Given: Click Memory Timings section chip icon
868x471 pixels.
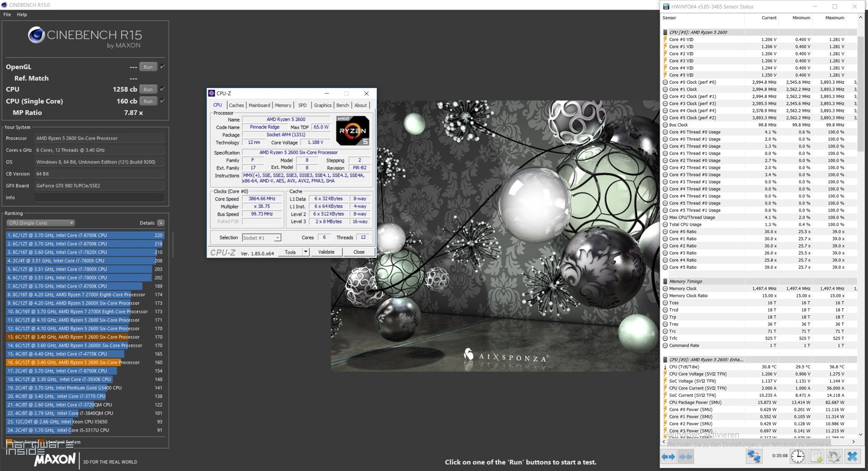Looking at the screenshot, I should pos(665,281).
